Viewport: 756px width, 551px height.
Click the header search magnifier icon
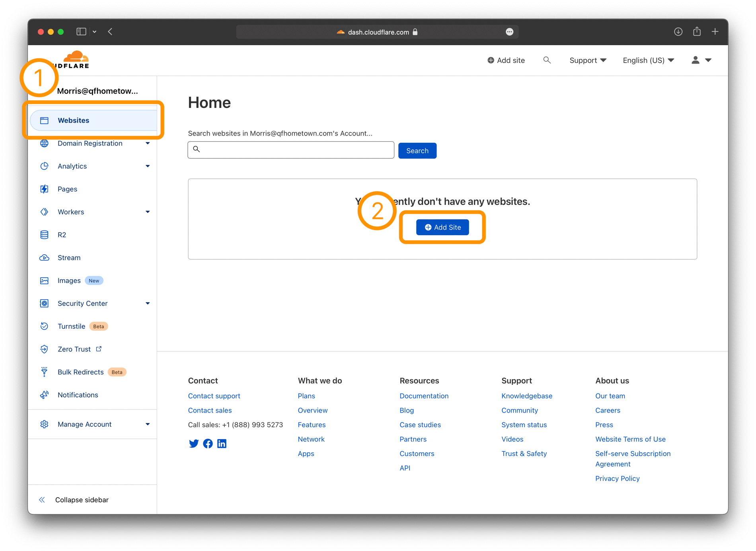[x=547, y=60]
